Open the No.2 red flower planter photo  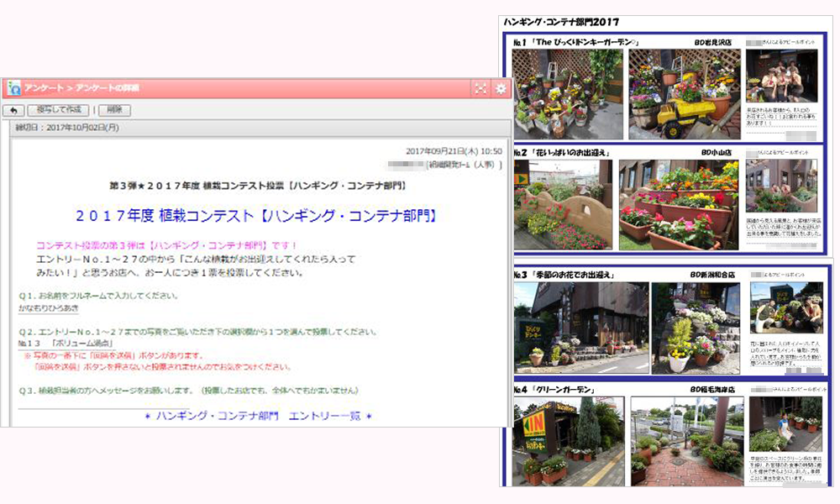coord(679,205)
